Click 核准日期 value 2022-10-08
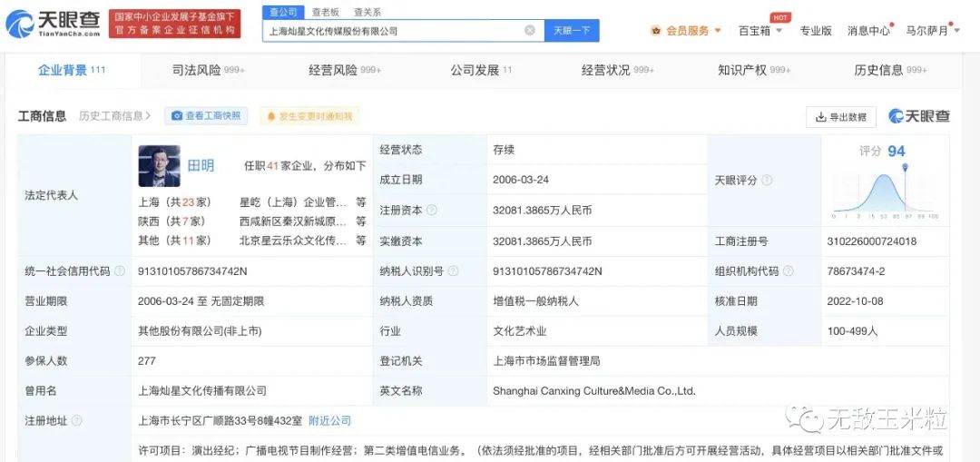This screenshot has height=462, width=980. pos(855,300)
